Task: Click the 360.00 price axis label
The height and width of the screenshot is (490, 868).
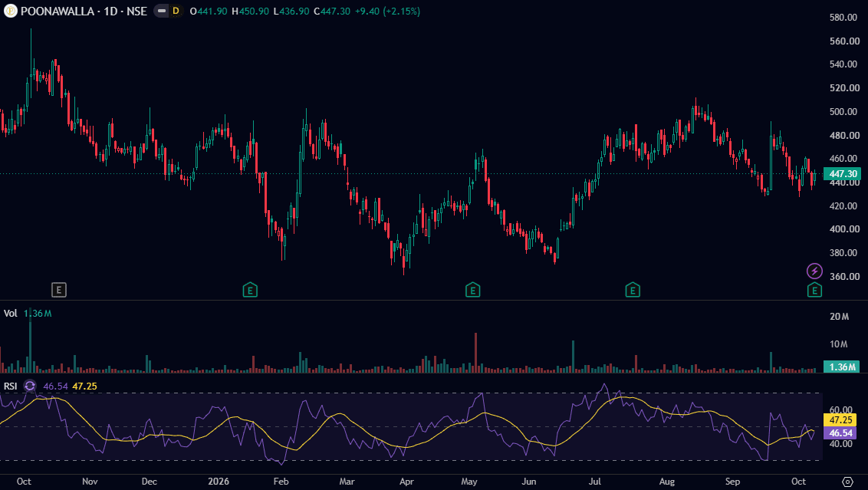Action: [x=844, y=276]
